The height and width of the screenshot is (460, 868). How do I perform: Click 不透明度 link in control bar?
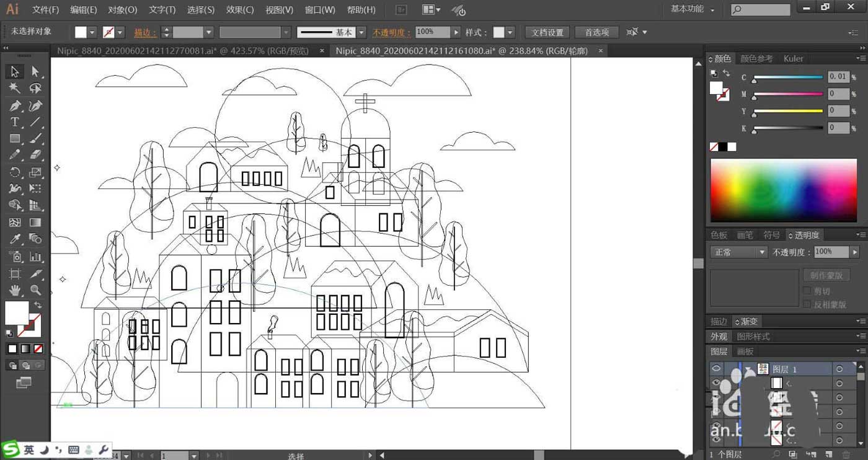click(x=392, y=32)
